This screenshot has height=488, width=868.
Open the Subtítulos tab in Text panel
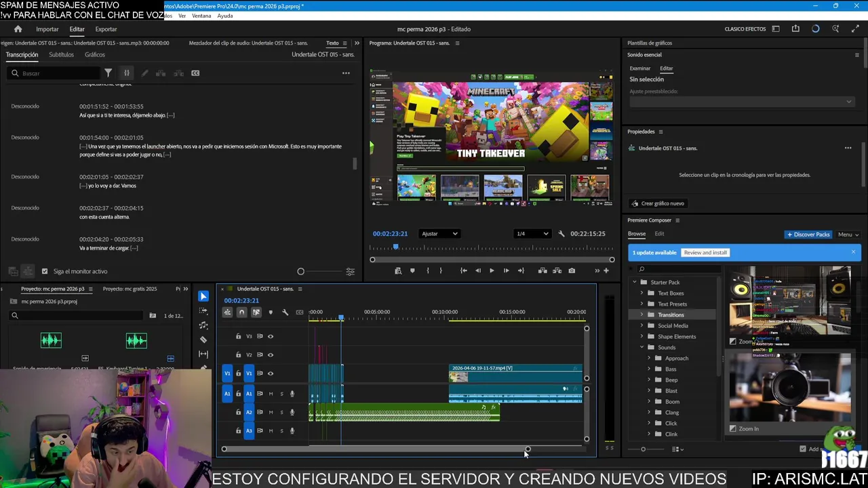point(61,55)
